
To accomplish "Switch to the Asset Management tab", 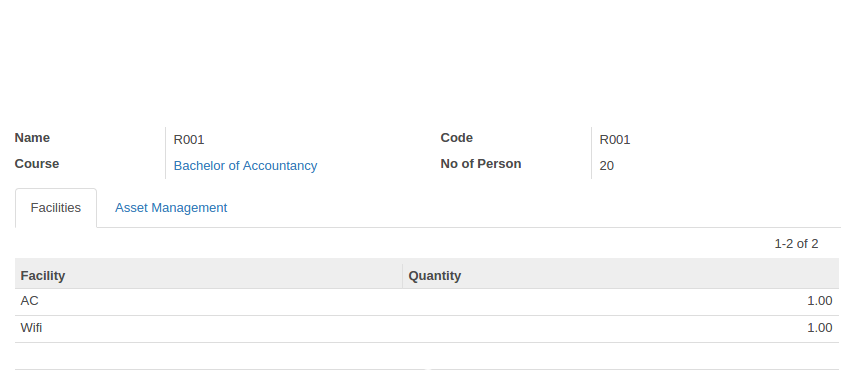I will pyautogui.click(x=171, y=208).
